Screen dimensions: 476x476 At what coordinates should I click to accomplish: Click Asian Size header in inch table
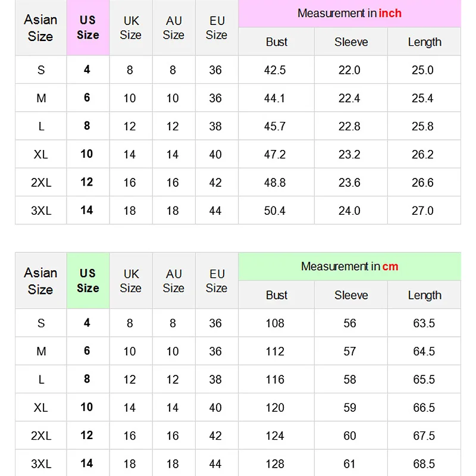pyautogui.click(x=40, y=27)
